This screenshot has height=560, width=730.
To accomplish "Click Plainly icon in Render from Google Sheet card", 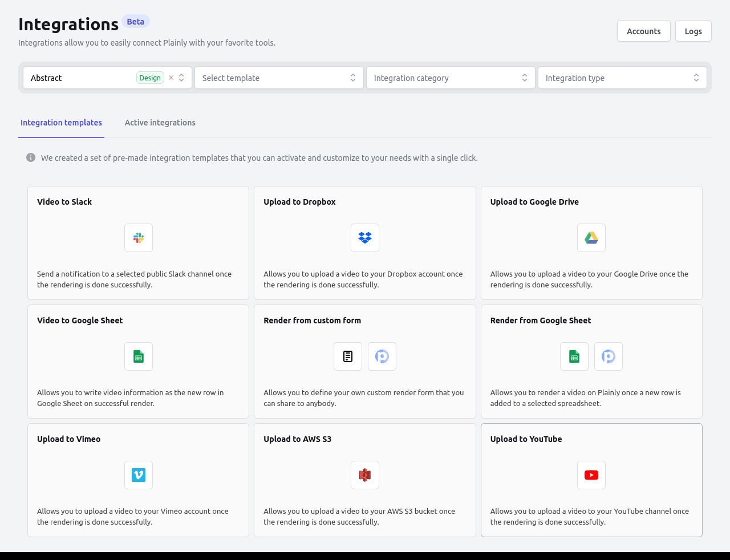I will coord(609,356).
